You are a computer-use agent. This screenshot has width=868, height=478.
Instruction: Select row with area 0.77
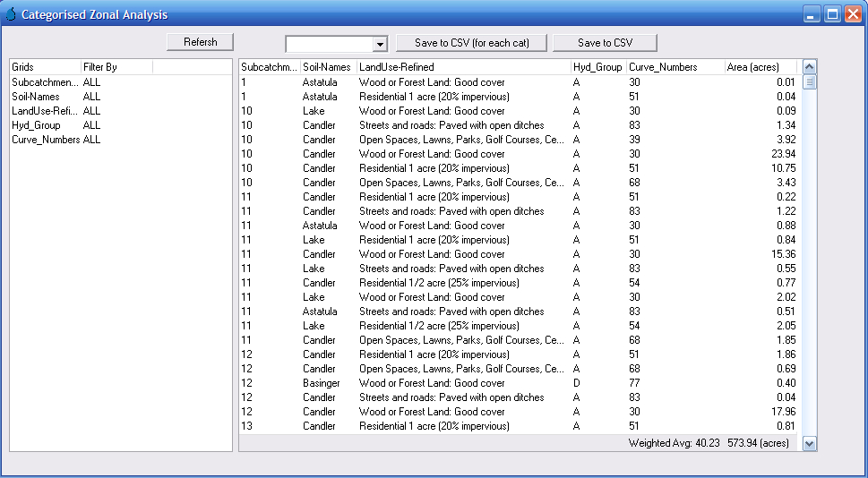click(519, 283)
